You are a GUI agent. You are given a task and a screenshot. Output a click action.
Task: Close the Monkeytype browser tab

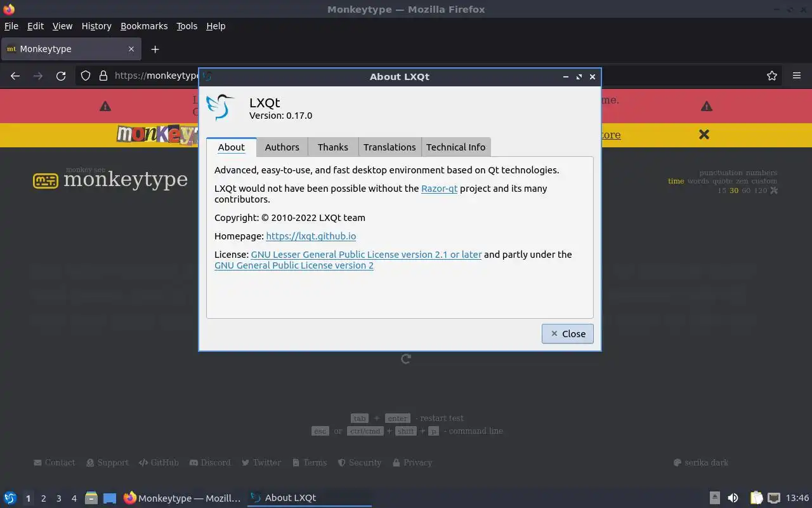pos(131,49)
